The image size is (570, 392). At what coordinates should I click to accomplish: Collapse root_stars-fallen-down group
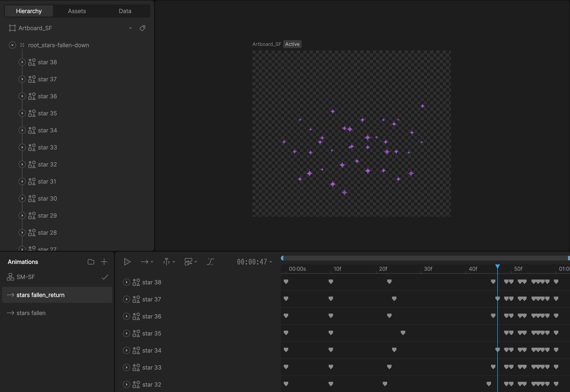click(12, 45)
